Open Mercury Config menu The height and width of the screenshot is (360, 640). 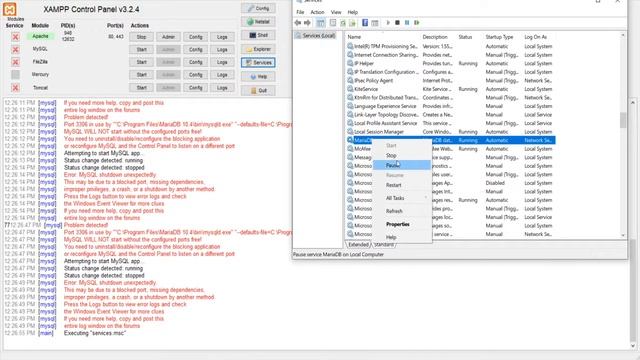pyautogui.click(x=196, y=75)
